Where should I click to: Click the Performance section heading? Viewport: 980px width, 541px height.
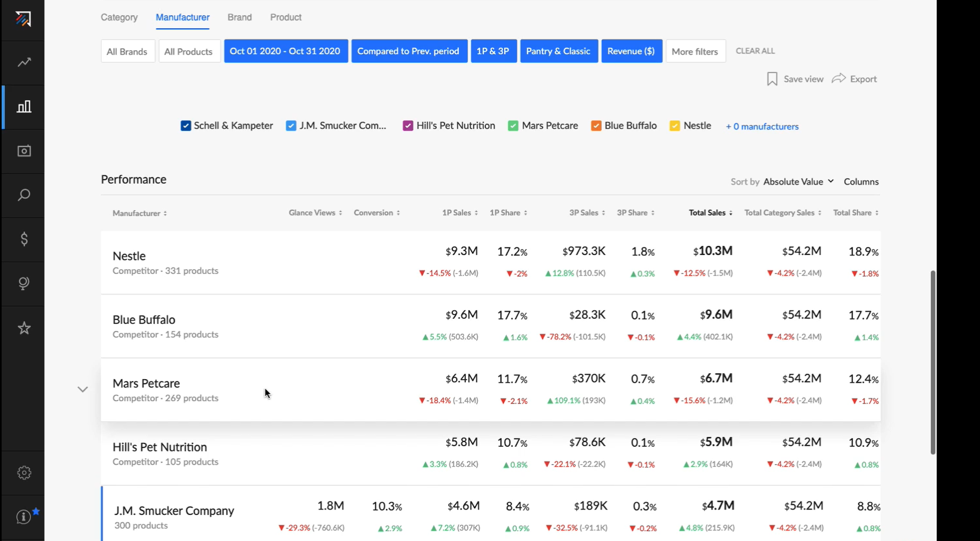pyautogui.click(x=134, y=179)
